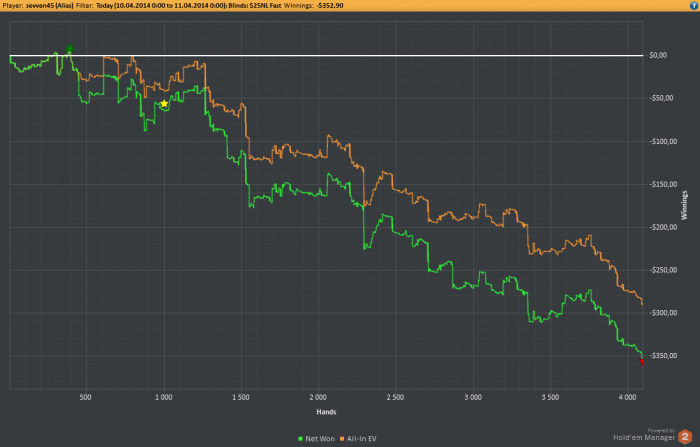Click the -$350,00 axis label
700x447 pixels.
click(662, 355)
